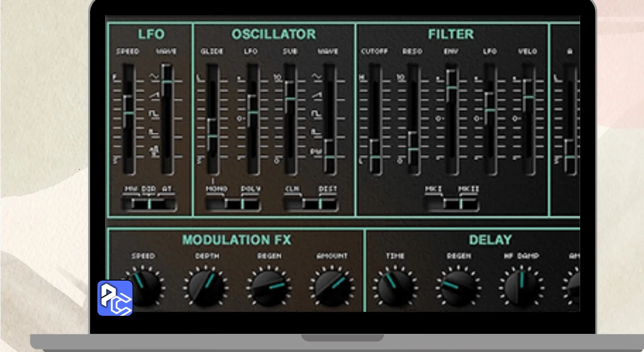Viewport: 644px width, 352px height.
Task: Click the Modulation FX Regen knob
Action: click(270, 287)
